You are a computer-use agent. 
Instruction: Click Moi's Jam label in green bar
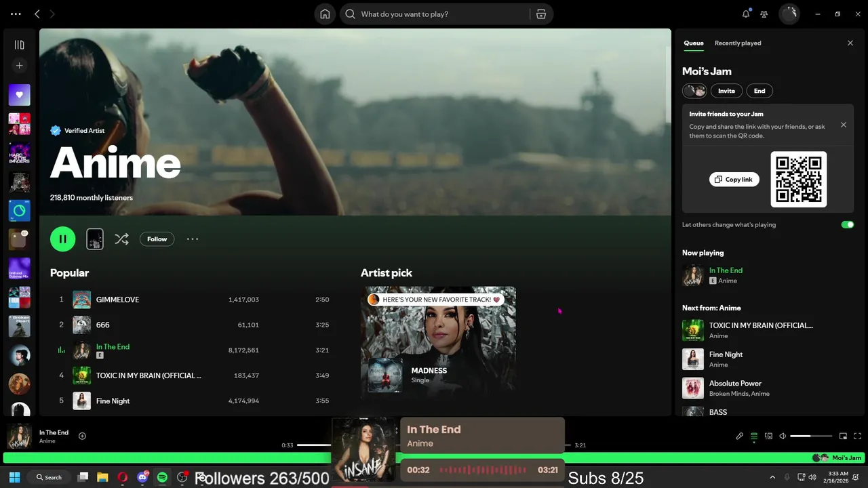[x=846, y=458]
